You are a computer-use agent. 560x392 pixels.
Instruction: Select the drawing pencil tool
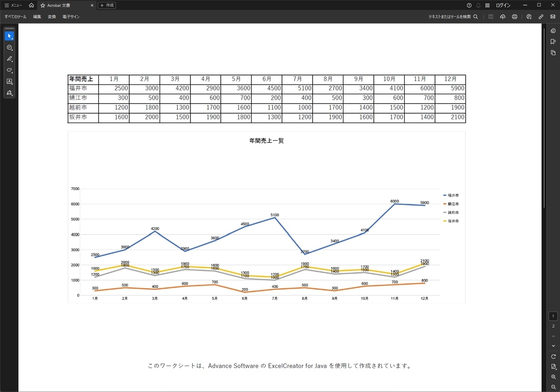(x=9, y=59)
